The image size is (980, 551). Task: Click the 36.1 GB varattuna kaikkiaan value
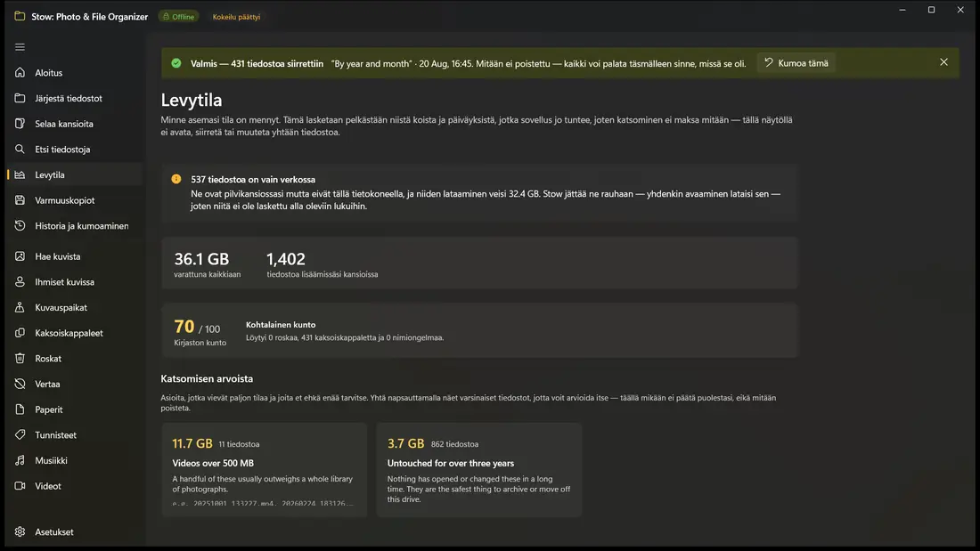click(x=207, y=263)
